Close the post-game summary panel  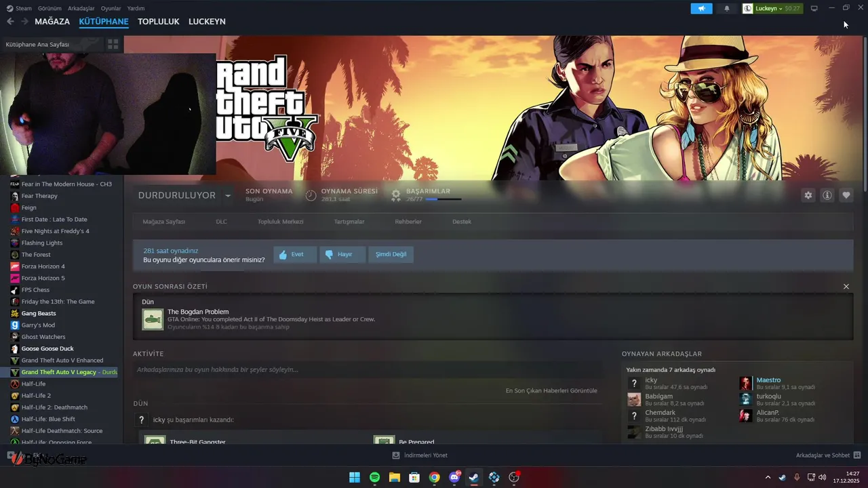[x=846, y=287]
